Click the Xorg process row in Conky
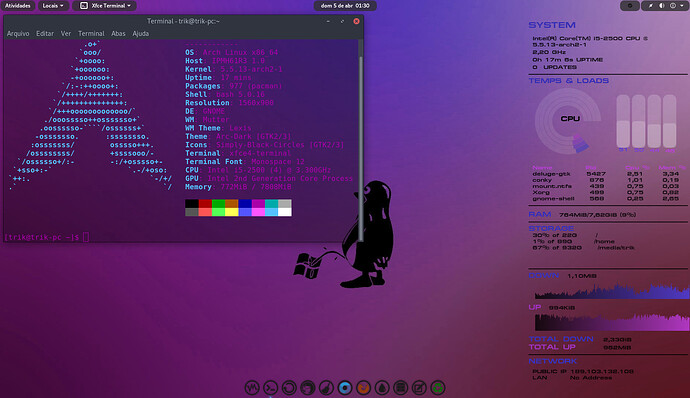Viewport: 690px width, 398px height. (606, 192)
